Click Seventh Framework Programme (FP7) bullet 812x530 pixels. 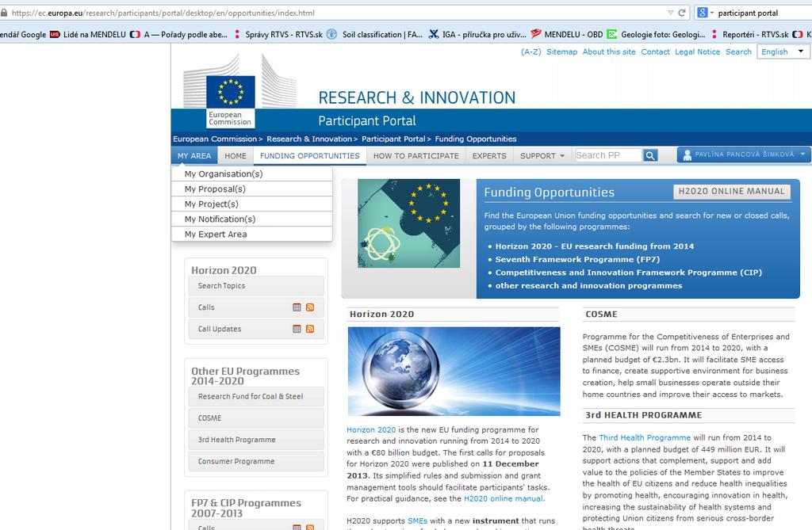pos(577,259)
